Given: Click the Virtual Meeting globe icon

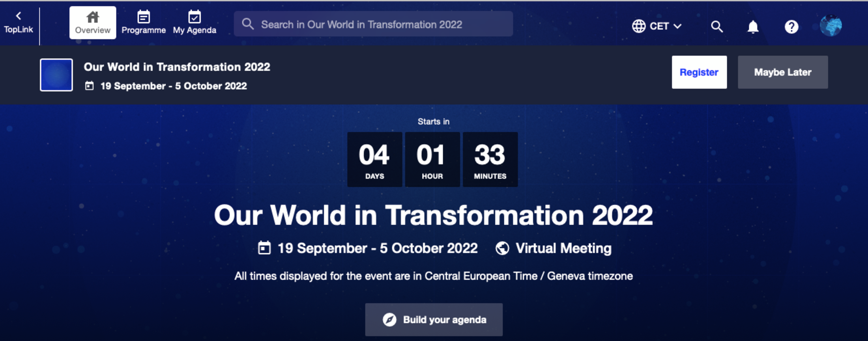Looking at the screenshot, I should tap(502, 248).
